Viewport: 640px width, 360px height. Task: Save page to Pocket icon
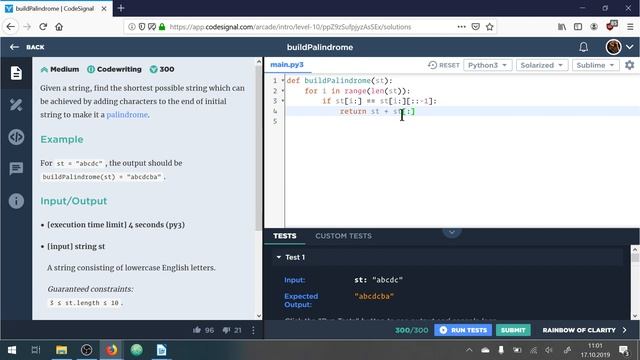click(476, 27)
